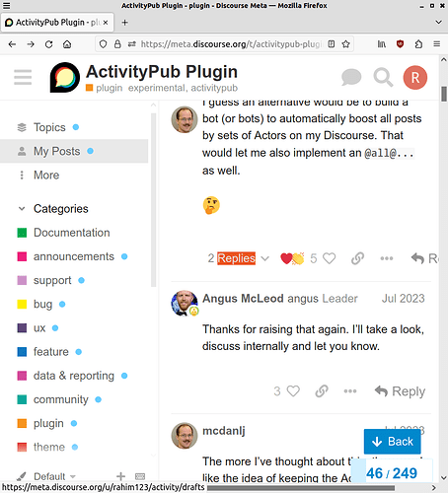The image size is (448, 493).
Task: Collapse the Categories sidebar section
Action: (x=53, y=209)
